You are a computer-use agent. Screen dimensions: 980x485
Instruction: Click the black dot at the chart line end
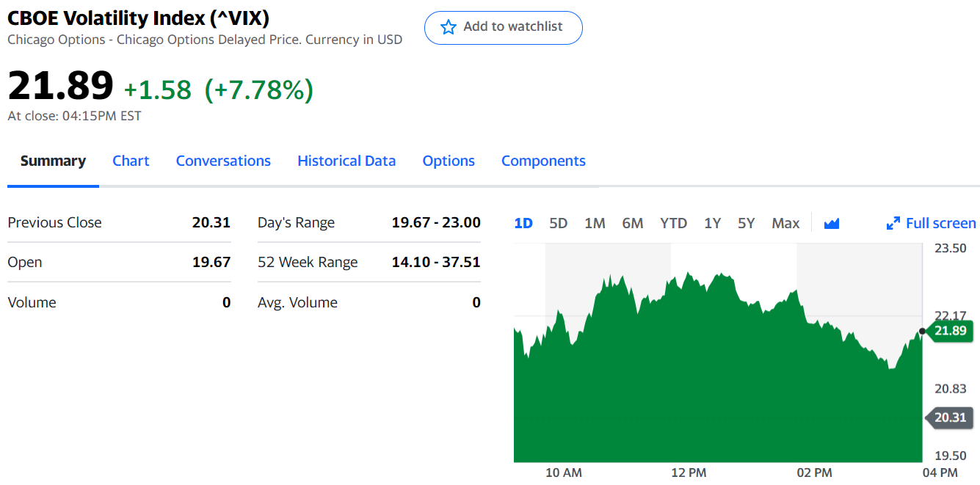point(922,331)
